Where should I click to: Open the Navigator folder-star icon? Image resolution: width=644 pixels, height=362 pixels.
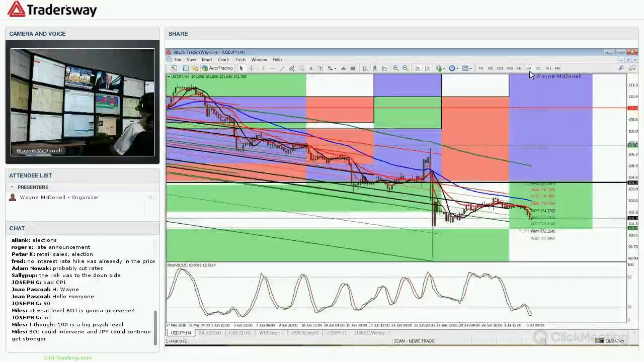click(x=195, y=68)
